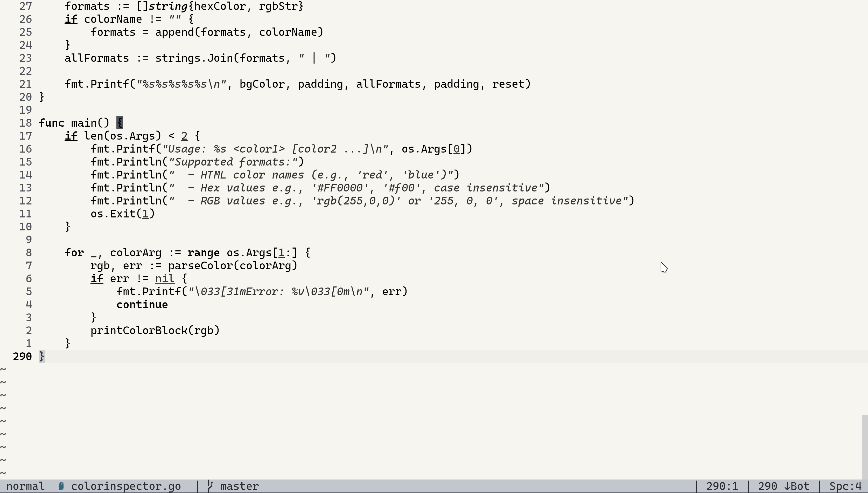Click the Go file icon beside colorinspector.go
The width and height of the screenshot is (868, 493).
[x=61, y=486]
